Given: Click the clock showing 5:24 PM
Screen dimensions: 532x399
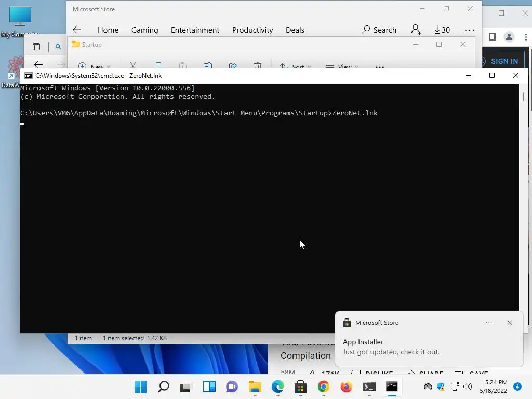Looking at the screenshot, I should pos(494,387).
